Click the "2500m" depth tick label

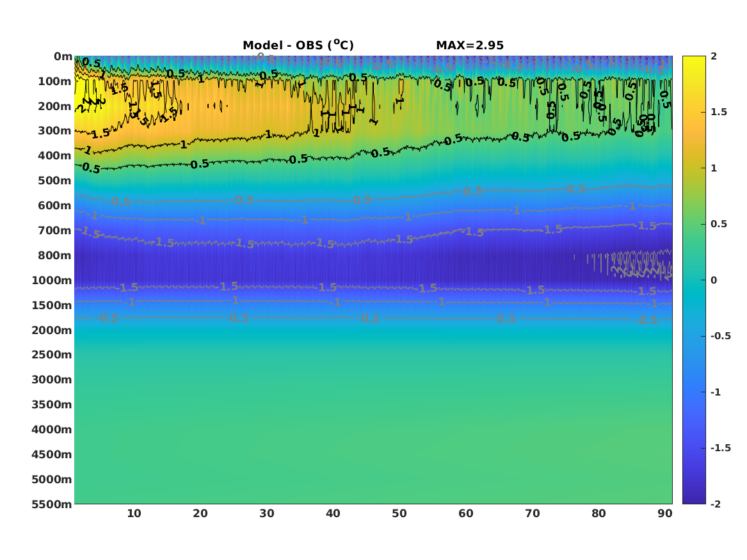[x=52, y=355]
